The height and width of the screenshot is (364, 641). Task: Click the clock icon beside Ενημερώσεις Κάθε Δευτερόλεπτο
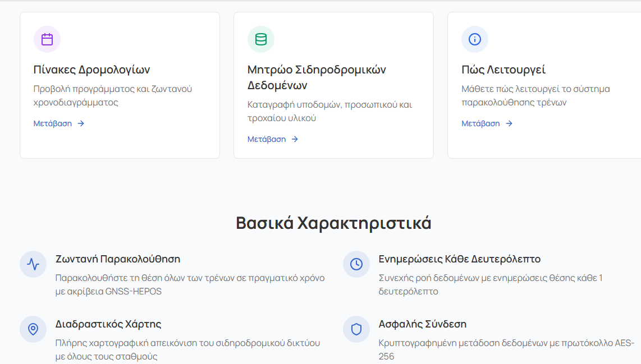tap(356, 264)
